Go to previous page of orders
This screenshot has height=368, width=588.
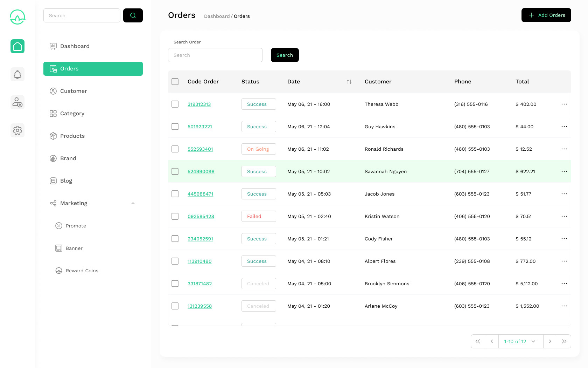tap(492, 341)
